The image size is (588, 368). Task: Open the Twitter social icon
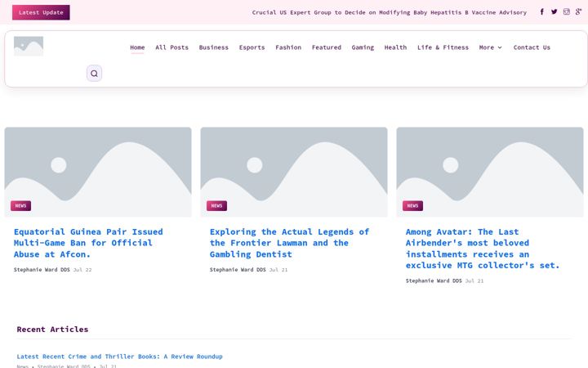(554, 11)
